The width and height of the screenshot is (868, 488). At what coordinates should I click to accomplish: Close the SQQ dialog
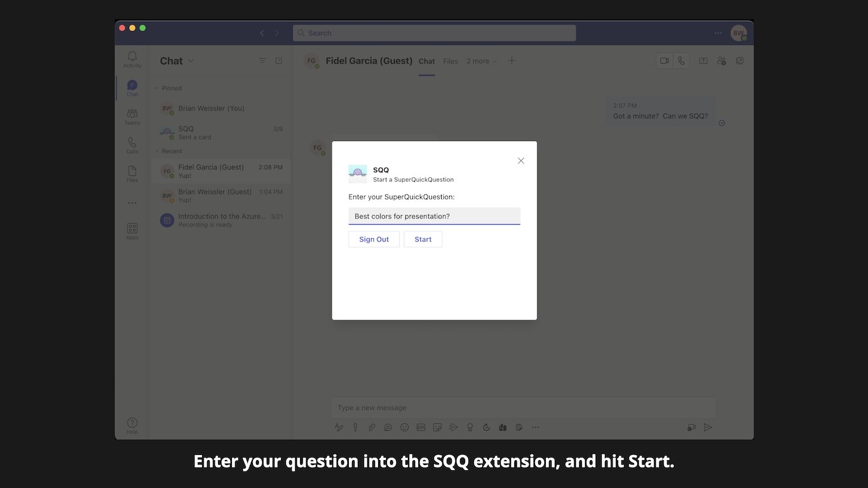point(521,161)
